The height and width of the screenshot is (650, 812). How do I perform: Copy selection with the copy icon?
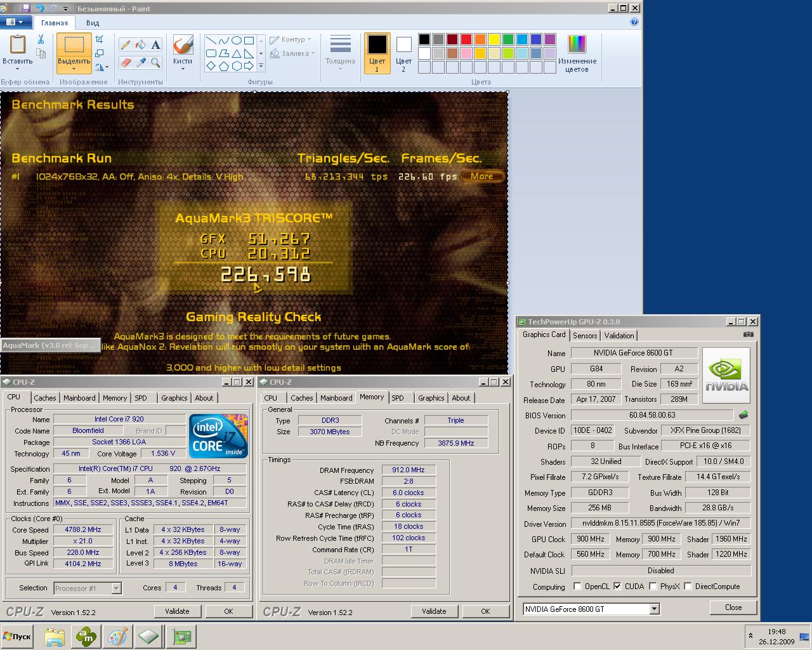41,53
